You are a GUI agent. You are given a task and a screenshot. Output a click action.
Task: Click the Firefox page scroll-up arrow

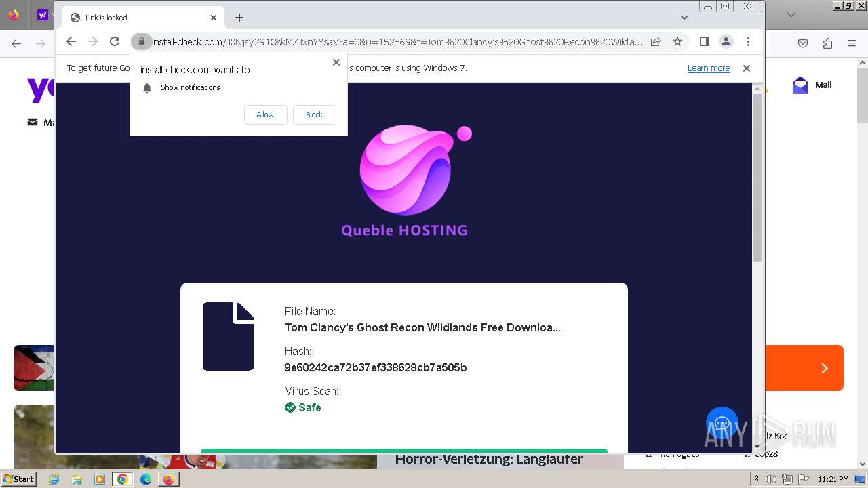tap(863, 62)
